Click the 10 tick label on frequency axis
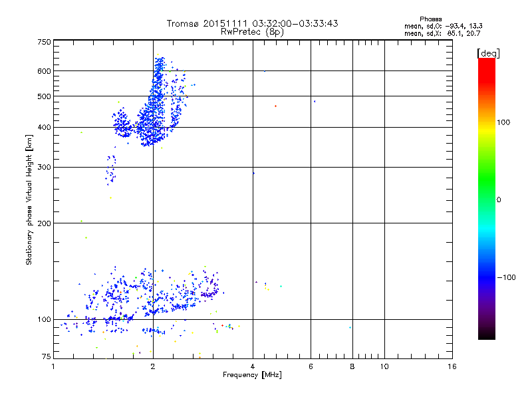The width and height of the screenshot is (532, 399). (x=384, y=366)
